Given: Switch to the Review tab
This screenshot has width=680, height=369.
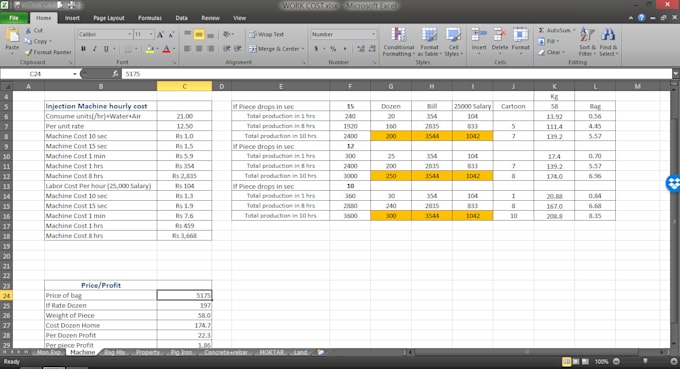Looking at the screenshot, I should 210,18.
